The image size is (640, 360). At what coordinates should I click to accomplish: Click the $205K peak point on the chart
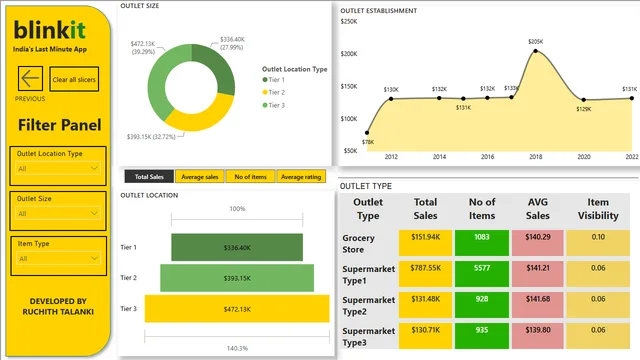[x=536, y=51]
